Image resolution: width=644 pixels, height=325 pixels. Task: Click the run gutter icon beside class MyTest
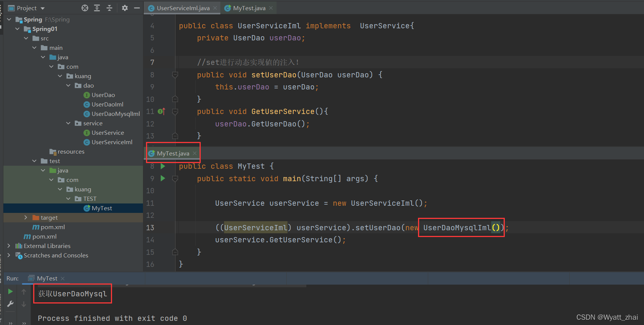(x=163, y=166)
